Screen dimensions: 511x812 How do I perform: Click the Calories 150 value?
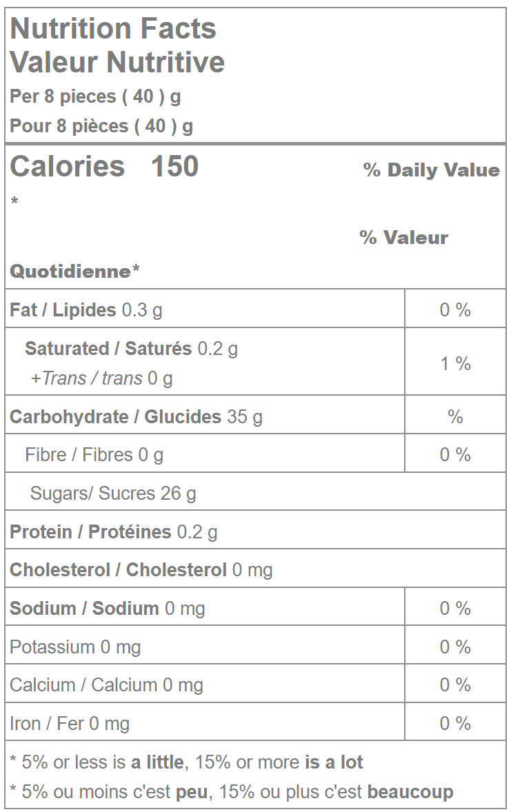click(x=104, y=167)
